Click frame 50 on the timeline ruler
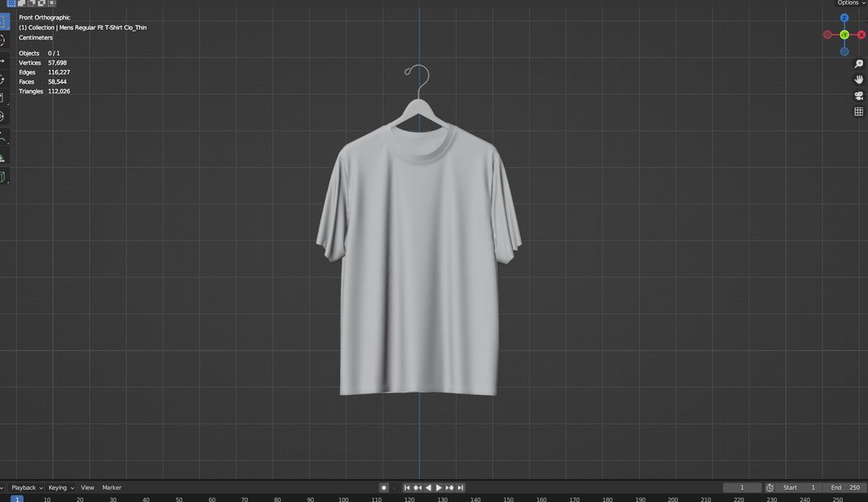The height and width of the screenshot is (502, 868). pyautogui.click(x=179, y=499)
